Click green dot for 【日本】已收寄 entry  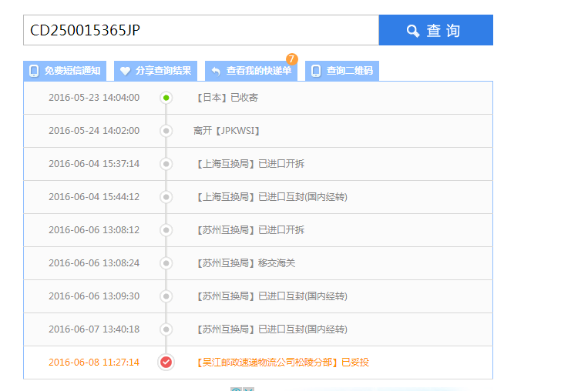(x=166, y=98)
